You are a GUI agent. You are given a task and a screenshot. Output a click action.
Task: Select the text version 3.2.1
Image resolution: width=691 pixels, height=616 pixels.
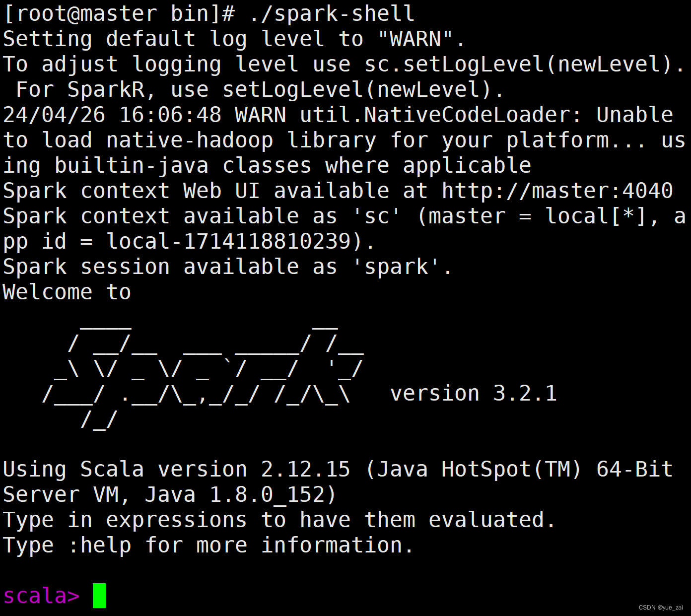coord(473,393)
